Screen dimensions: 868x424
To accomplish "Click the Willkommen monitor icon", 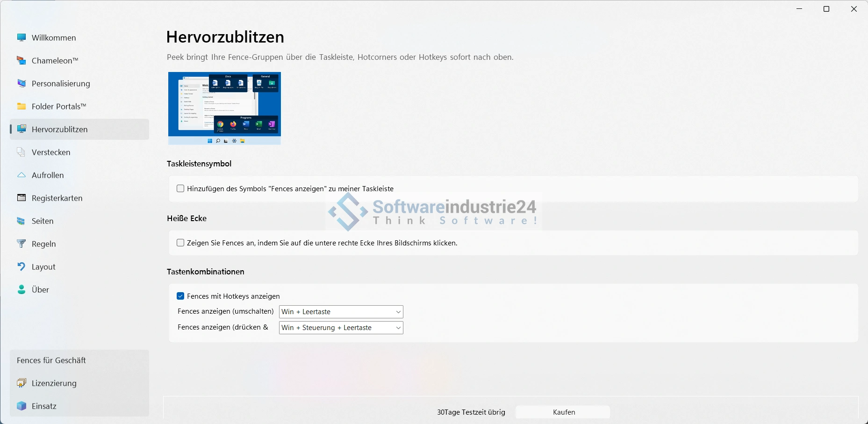I will tap(22, 37).
